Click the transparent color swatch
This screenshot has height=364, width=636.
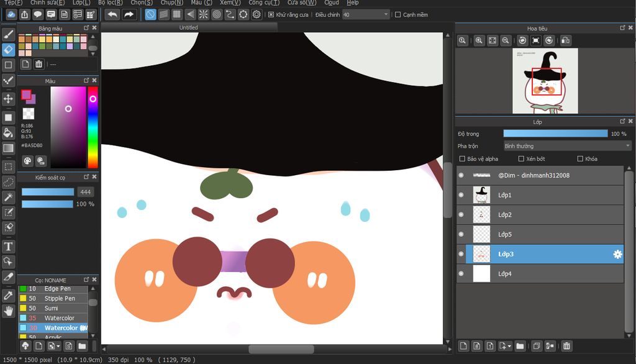click(x=29, y=113)
